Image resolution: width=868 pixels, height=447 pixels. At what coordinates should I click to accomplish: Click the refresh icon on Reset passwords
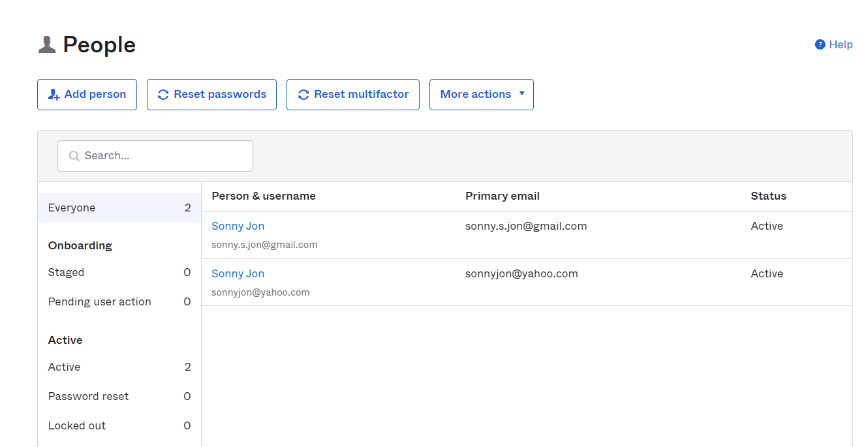pos(163,94)
